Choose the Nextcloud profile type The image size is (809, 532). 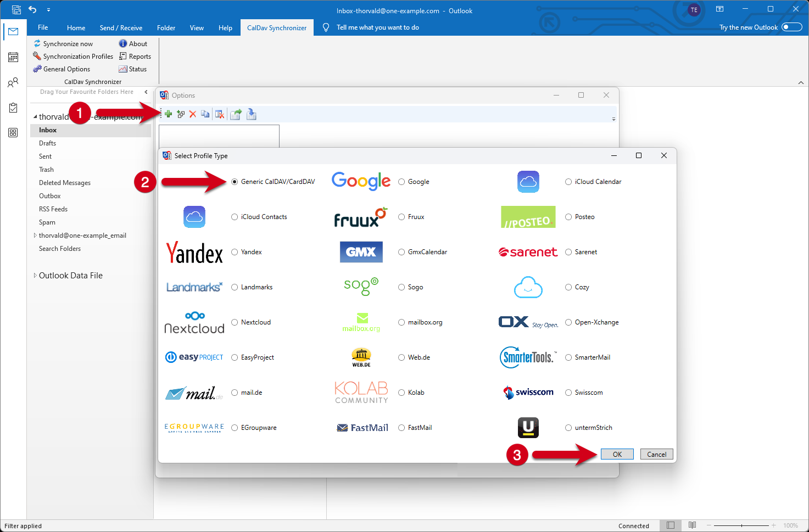[235, 322]
